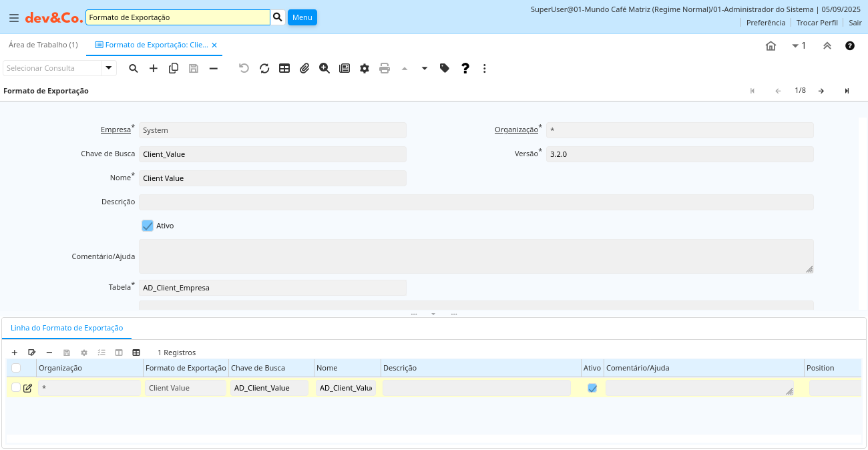Click the Descrição input field
The height and width of the screenshot is (450, 868).
tap(476, 202)
